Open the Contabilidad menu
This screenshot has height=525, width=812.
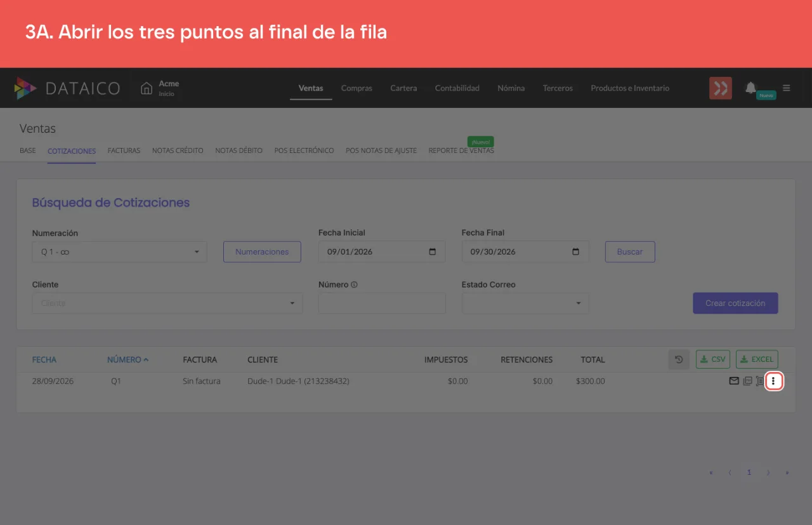457,88
